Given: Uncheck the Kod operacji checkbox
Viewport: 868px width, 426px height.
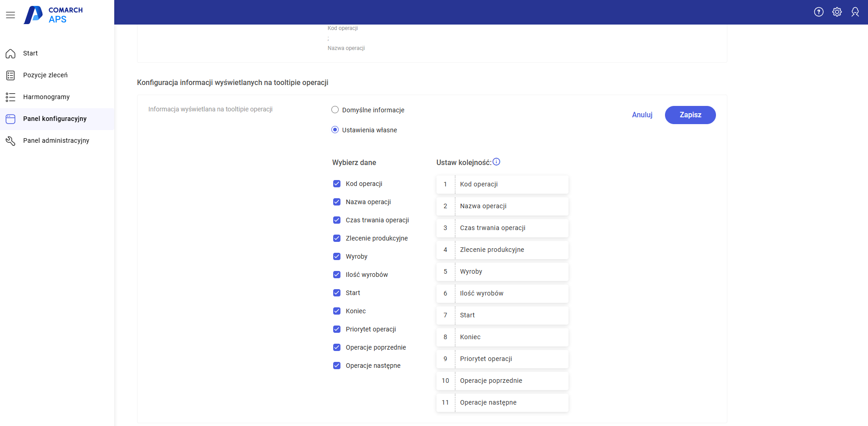Looking at the screenshot, I should tap(337, 184).
